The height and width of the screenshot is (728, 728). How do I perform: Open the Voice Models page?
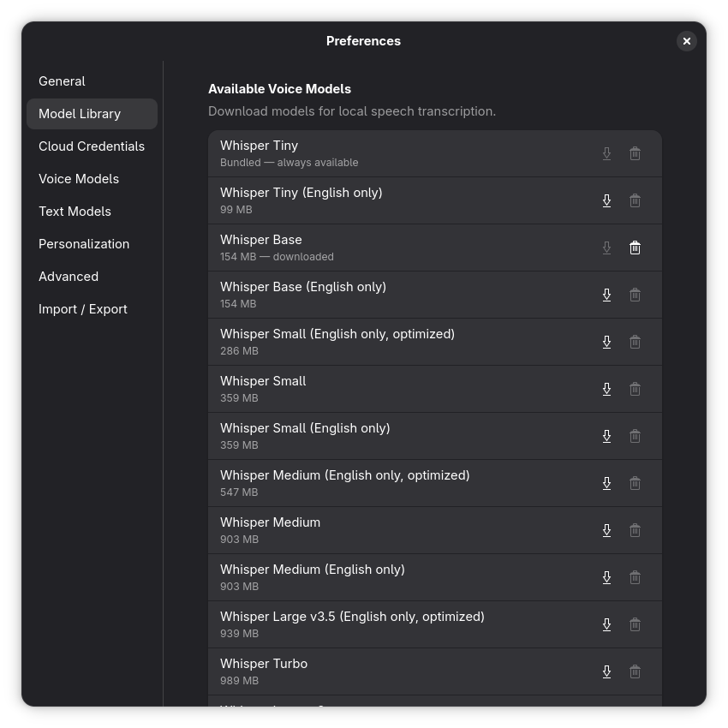79,179
